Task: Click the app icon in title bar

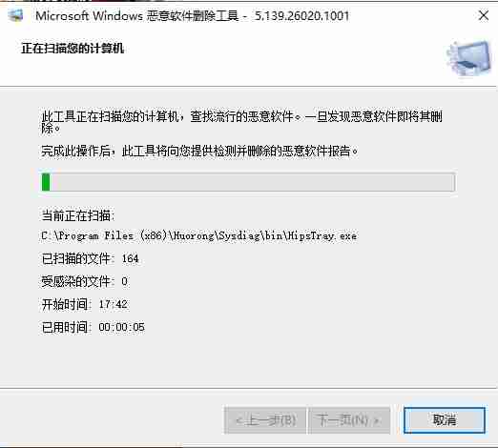Action: pos(15,15)
